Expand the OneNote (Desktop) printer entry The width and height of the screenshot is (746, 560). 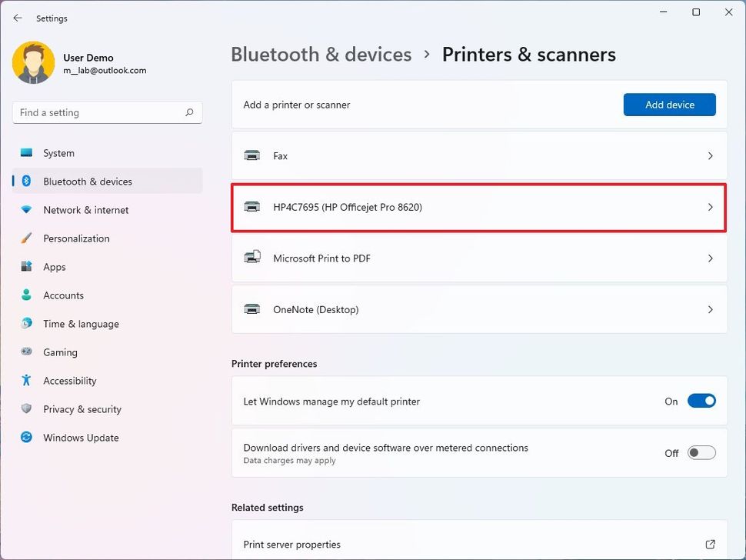point(709,309)
